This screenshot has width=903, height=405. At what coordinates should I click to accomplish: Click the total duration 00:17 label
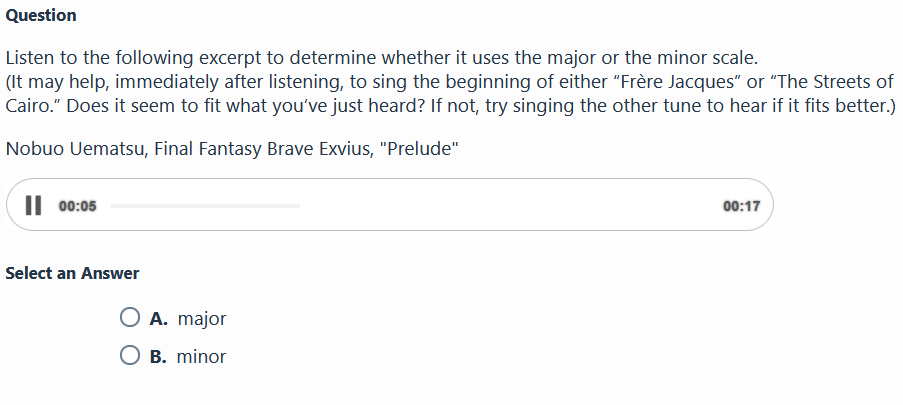741,206
